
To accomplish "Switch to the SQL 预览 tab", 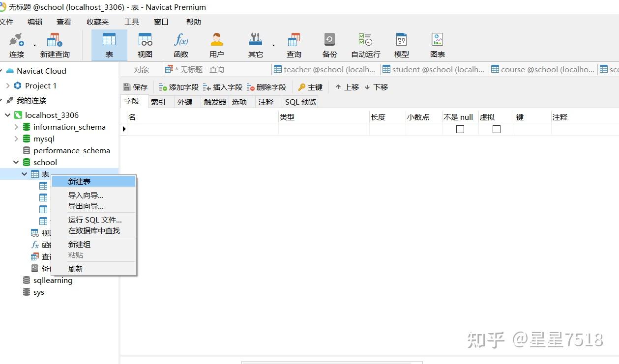I will [x=301, y=102].
